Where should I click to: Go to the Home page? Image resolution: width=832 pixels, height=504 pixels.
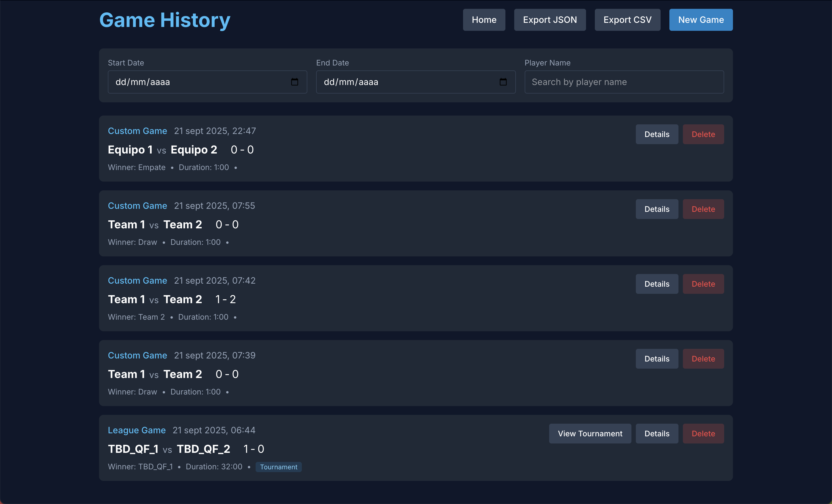484,20
